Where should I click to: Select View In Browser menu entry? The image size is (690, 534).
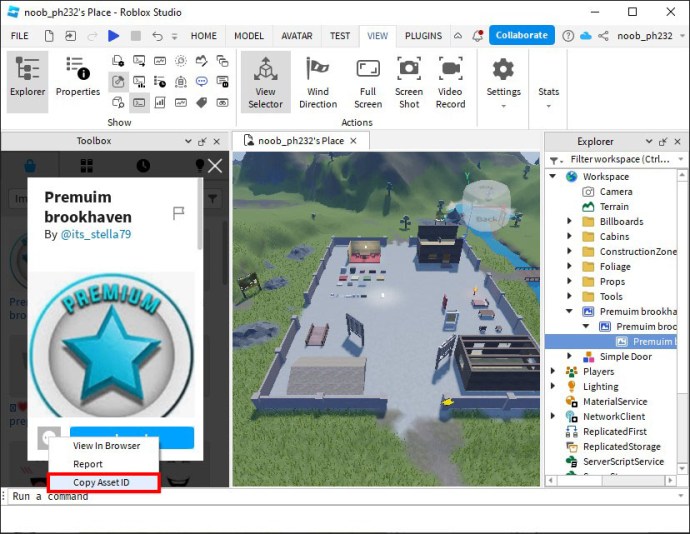[106, 446]
